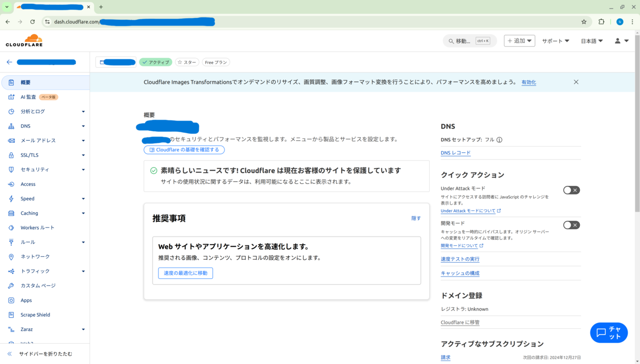
Task: Click 速度の最適化に移動 button
Action: click(x=186, y=273)
